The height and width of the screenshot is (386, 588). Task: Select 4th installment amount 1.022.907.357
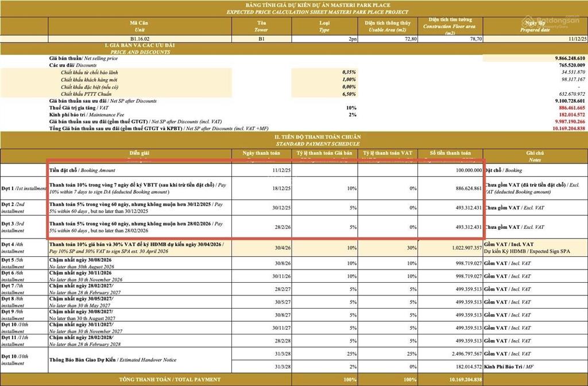(x=466, y=248)
